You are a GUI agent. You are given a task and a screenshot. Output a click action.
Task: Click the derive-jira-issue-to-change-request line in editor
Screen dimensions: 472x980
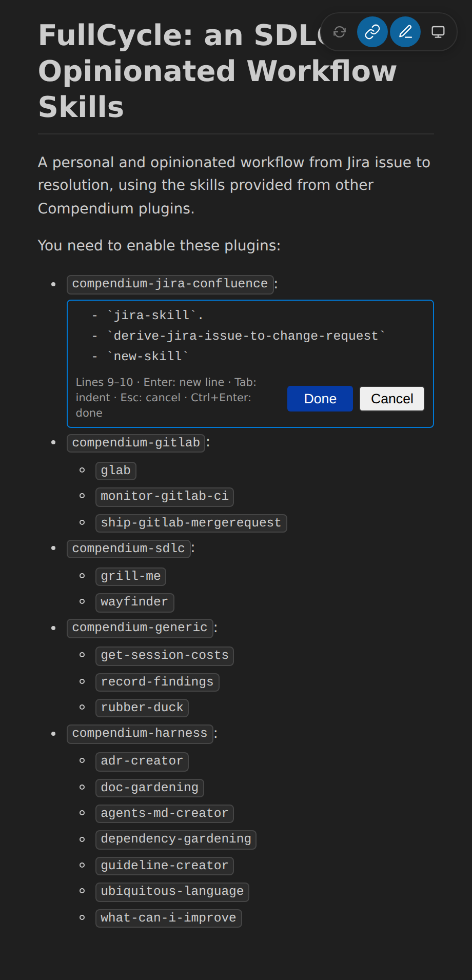[239, 336]
